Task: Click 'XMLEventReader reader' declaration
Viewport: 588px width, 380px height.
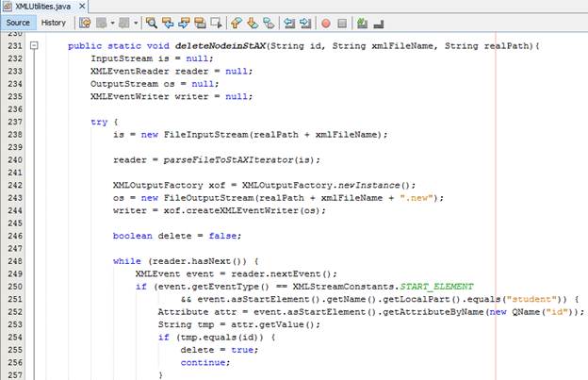Action: (149, 72)
